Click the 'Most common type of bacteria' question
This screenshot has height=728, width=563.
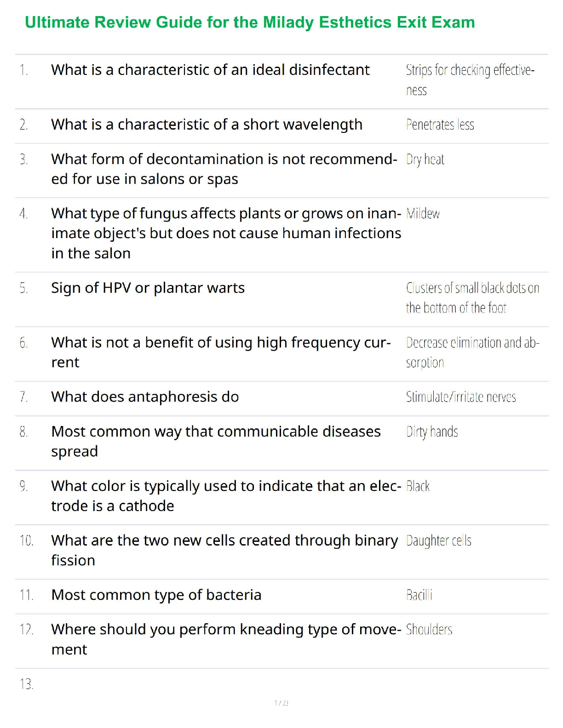[x=156, y=595]
